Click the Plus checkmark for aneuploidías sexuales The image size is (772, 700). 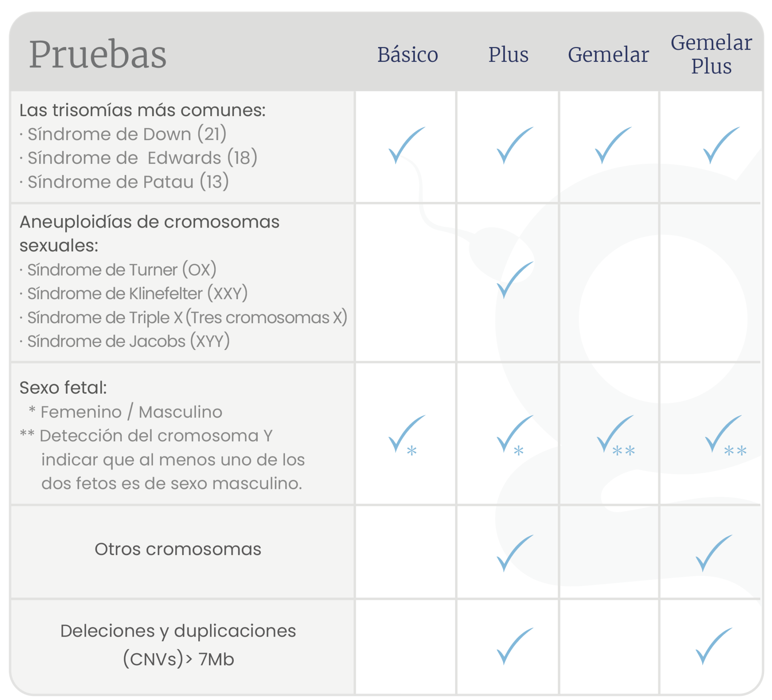tap(514, 280)
